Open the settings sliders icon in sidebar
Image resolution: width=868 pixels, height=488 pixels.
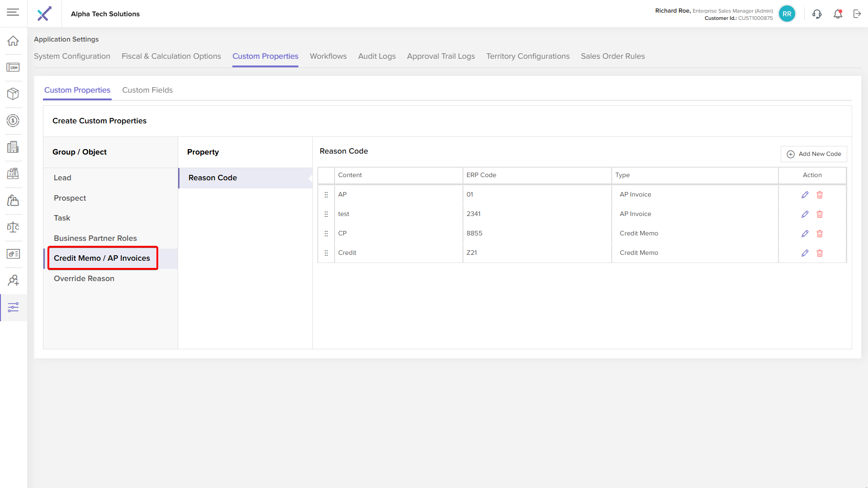tap(13, 307)
